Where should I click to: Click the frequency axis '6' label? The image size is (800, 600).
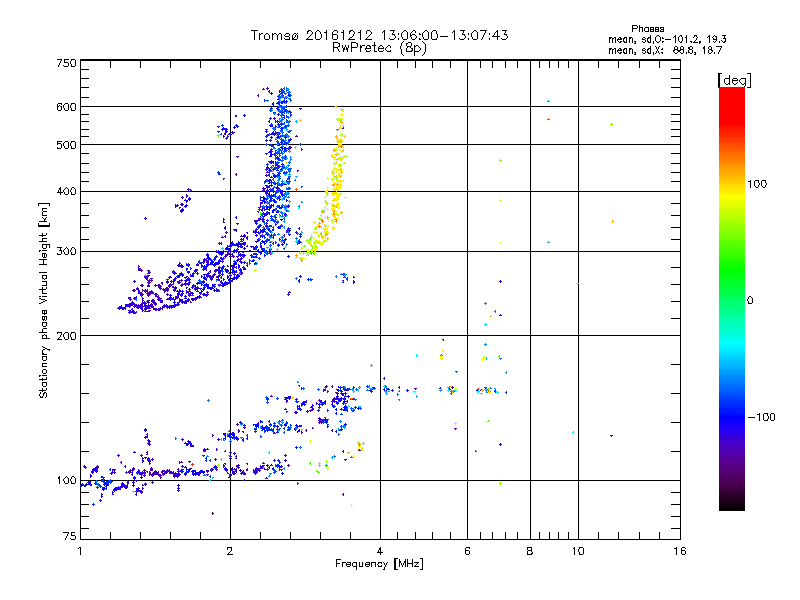[467, 551]
